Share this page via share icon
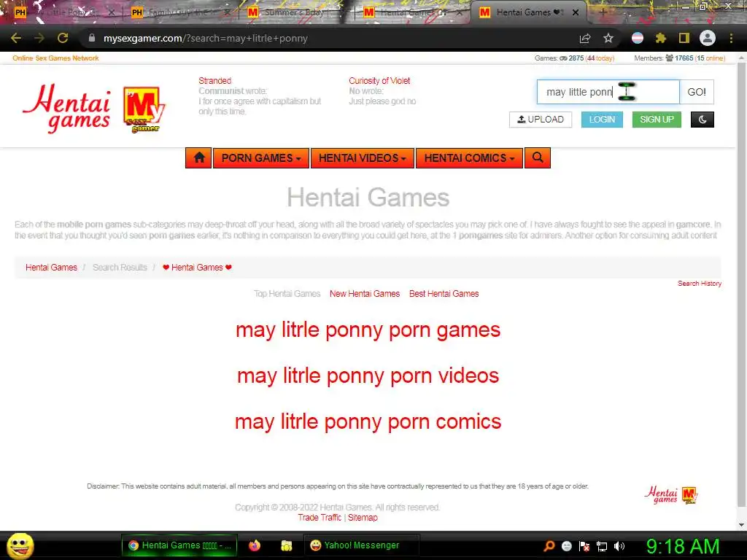 pos(585,38)
